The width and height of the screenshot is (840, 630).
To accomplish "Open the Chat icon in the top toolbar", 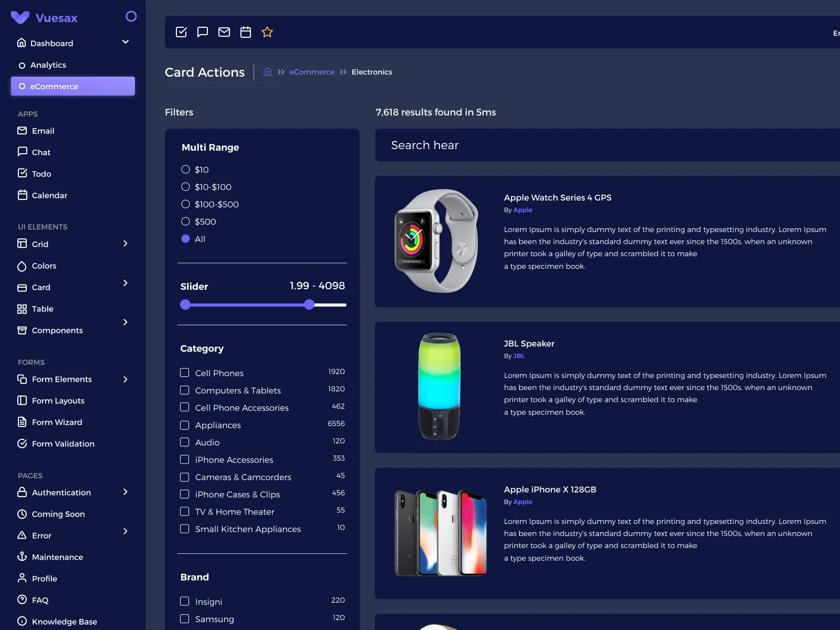I will [203, 32].
